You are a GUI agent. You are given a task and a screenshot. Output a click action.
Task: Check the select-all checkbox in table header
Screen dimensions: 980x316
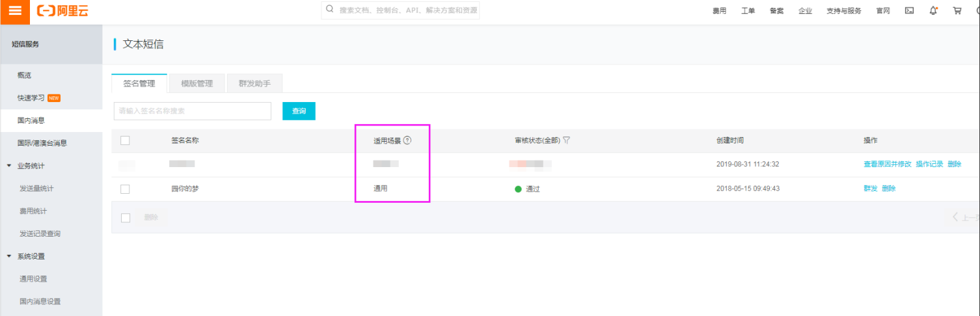click(x=125, y=140)
